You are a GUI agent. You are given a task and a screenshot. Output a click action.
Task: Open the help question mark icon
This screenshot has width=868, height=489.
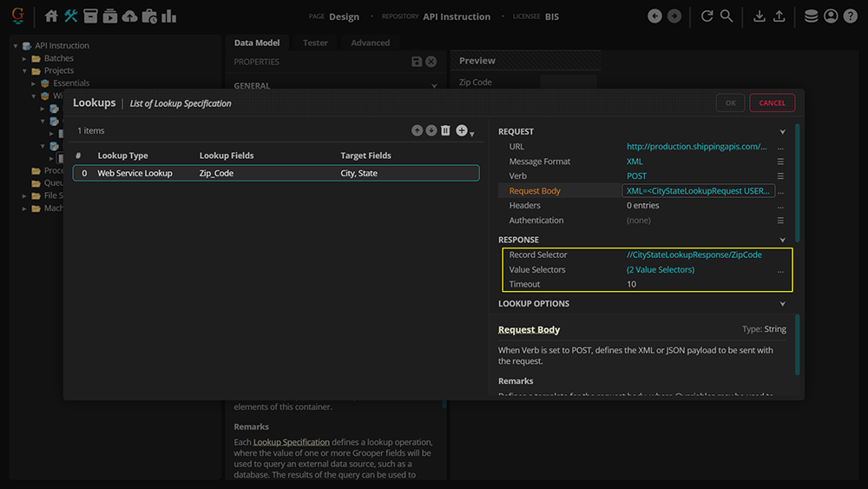point(851,16)
